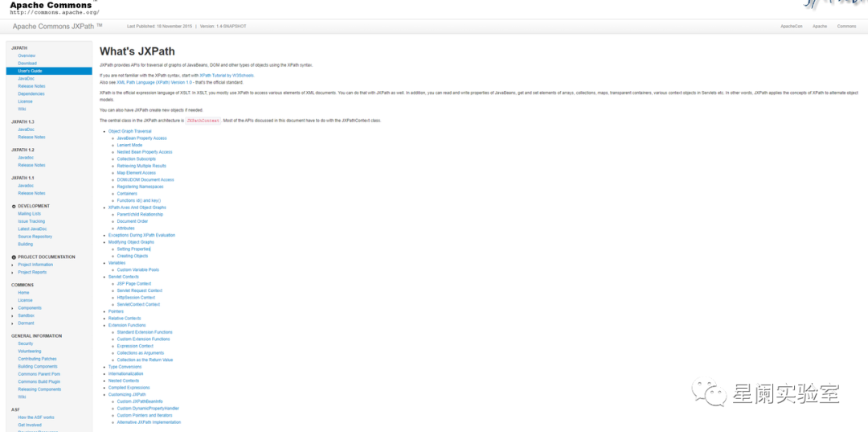The height and width of the screenshot is (432, 868).
Task: Jump to Retrieving Multiple Results
Action: click(x=141, y=166)
